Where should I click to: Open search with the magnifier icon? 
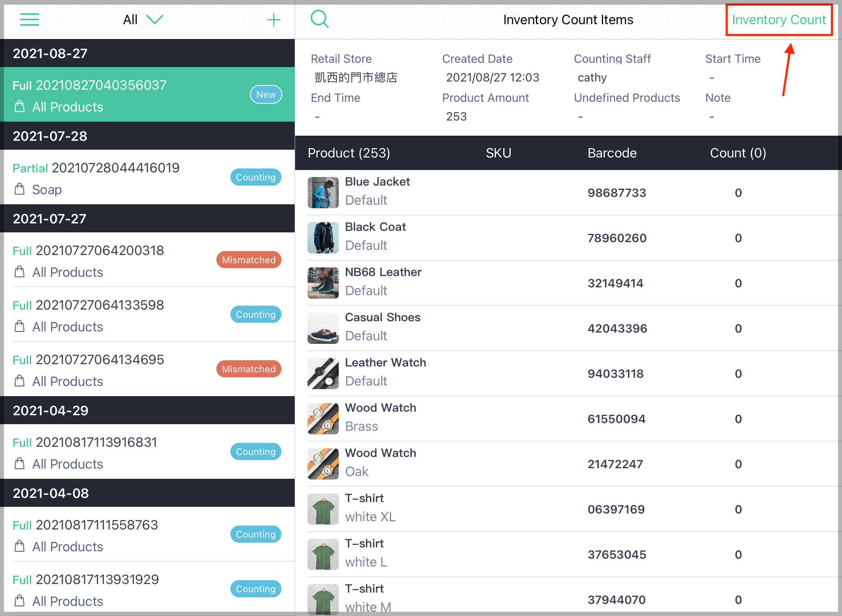click(x=319, y=18)
